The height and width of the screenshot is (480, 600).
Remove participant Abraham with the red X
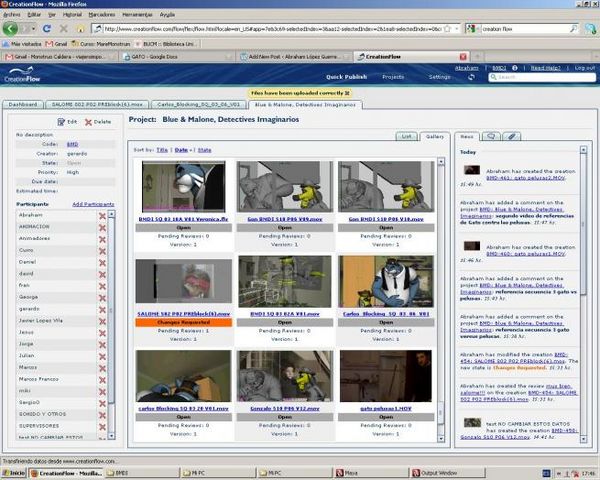pyautogui.click(x=102, y=216)
